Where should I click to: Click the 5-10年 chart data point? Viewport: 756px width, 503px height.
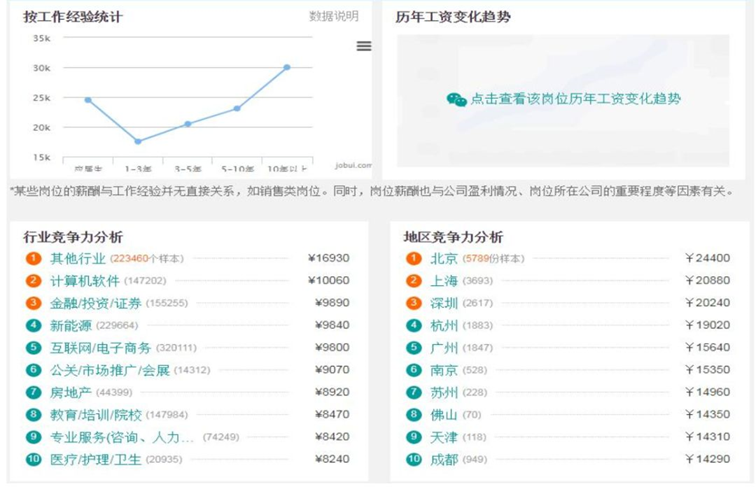tap(237, 109)
